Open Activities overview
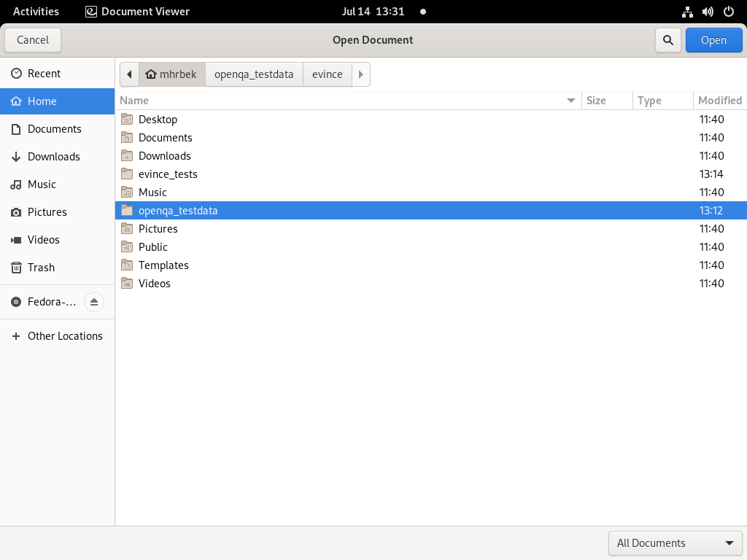 tap(36, 12)
